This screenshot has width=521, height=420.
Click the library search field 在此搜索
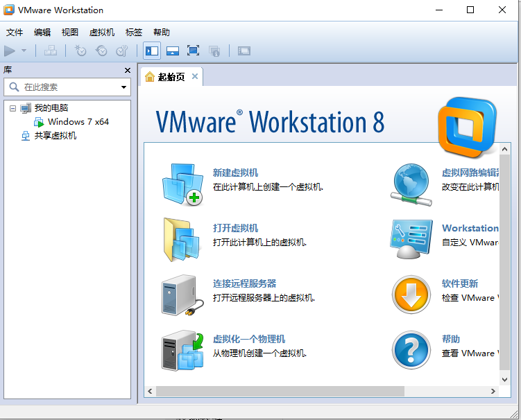point(67,87)
